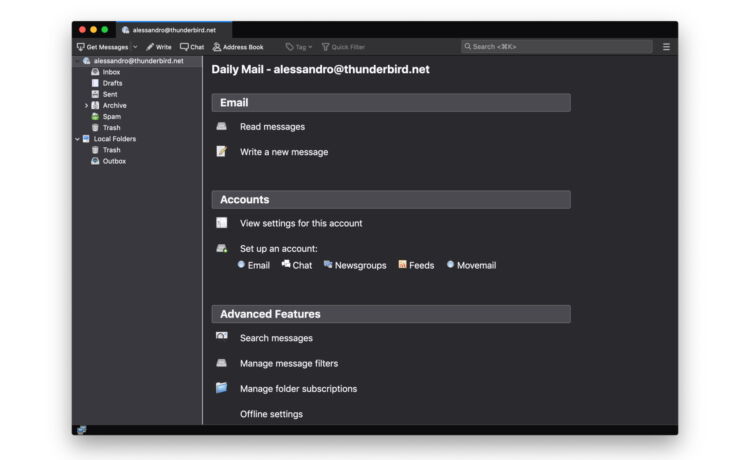Click the Accounts section header

coord(391,200)
